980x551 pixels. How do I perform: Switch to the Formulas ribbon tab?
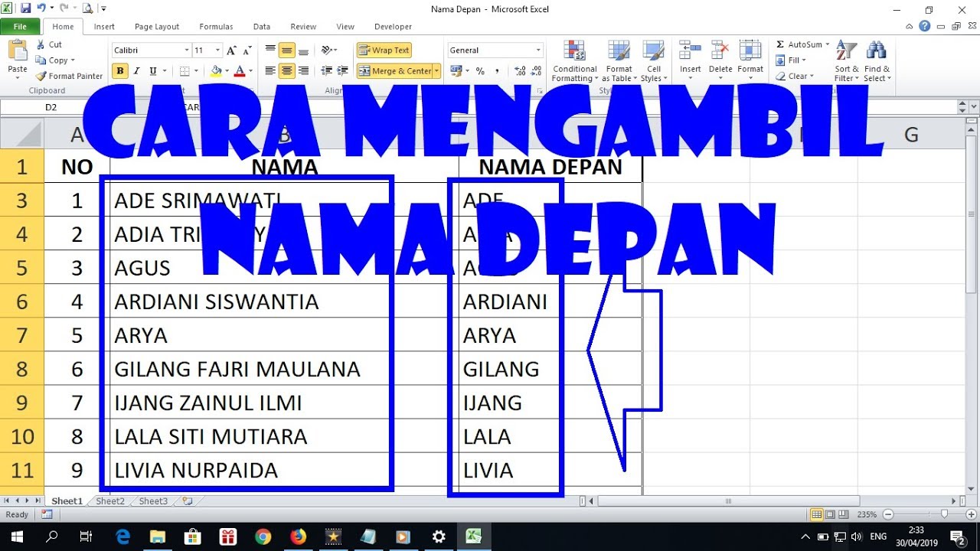pos(216,27)
